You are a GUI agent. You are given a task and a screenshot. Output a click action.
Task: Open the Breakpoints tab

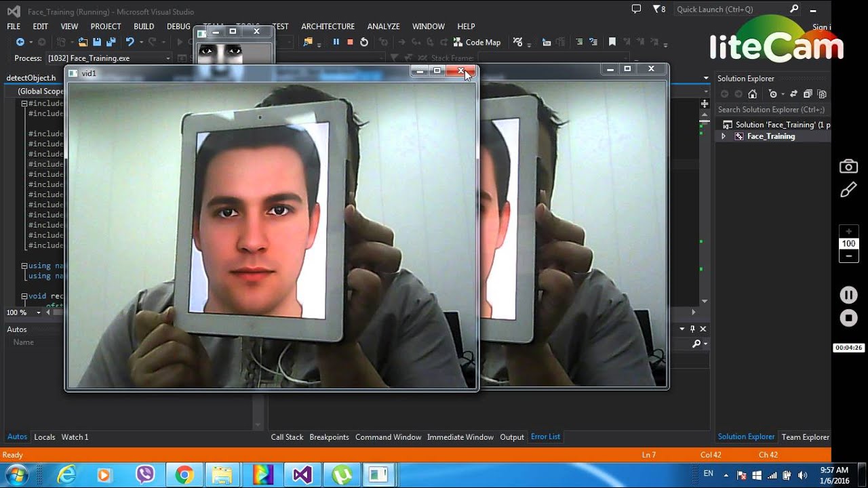[x=329, y=437]
